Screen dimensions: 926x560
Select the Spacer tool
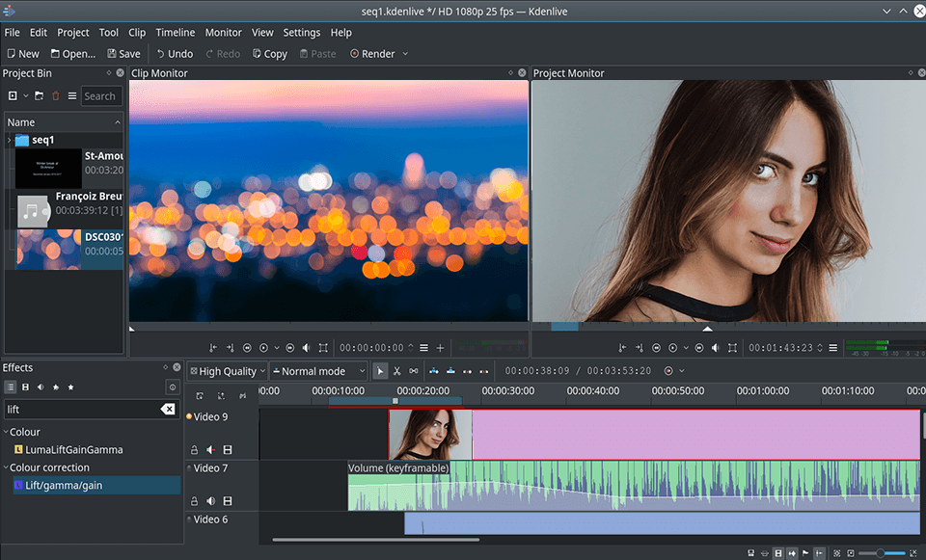[x=412, y=370]
